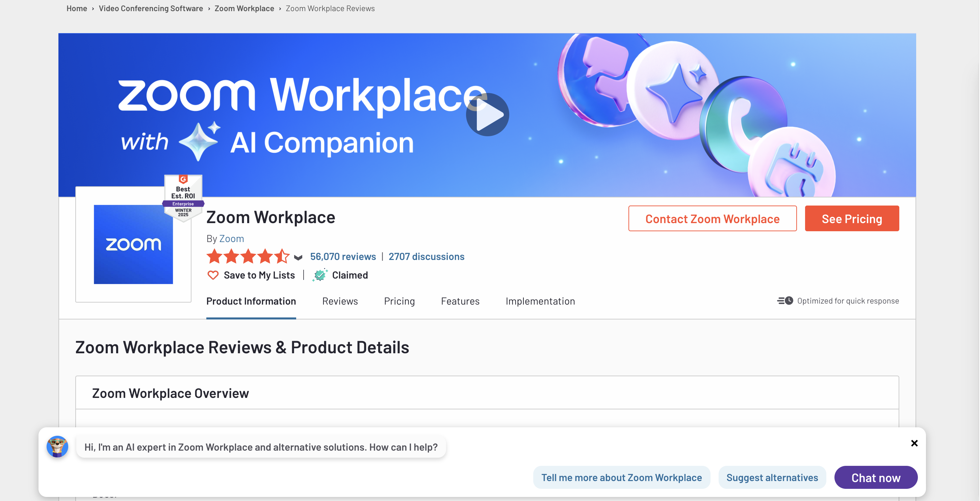Click the Zoom logo thumbnail
980x501 pixels.
pos(133,244)
